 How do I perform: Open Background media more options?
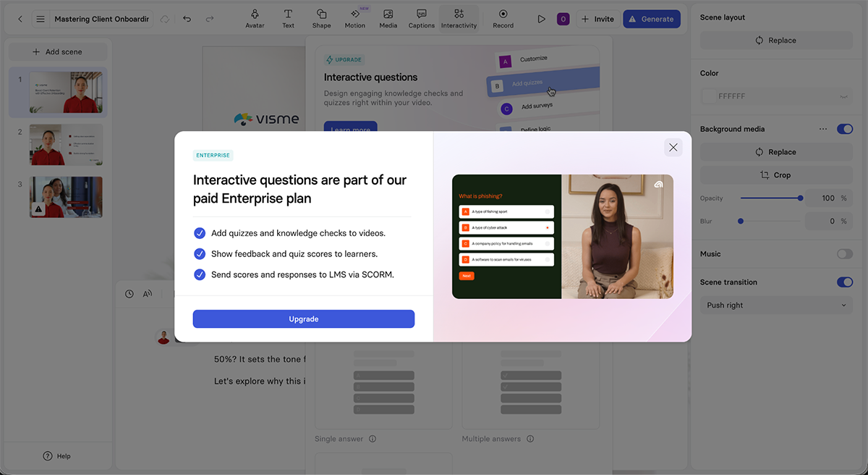[x=823, y=129]
